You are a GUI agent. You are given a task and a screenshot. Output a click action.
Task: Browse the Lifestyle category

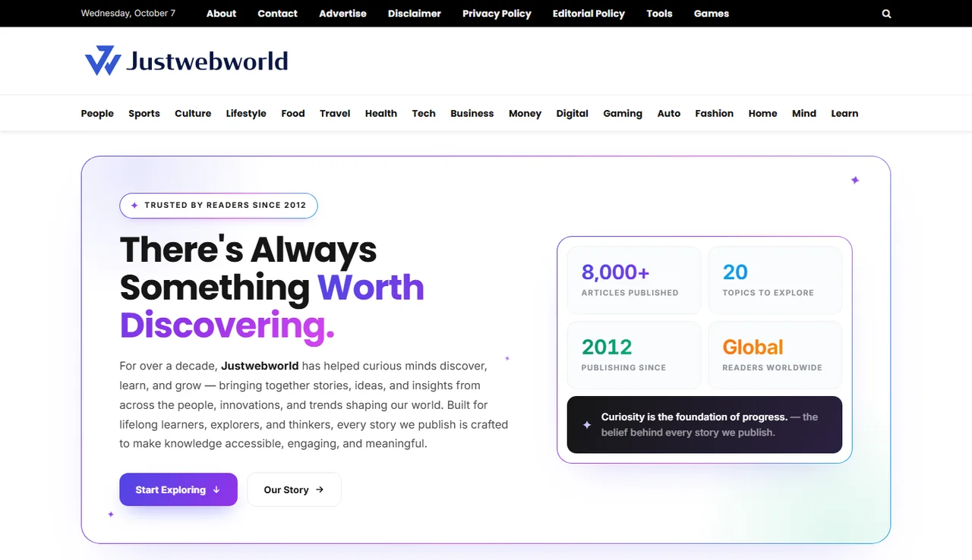click(x=246, y=114)
